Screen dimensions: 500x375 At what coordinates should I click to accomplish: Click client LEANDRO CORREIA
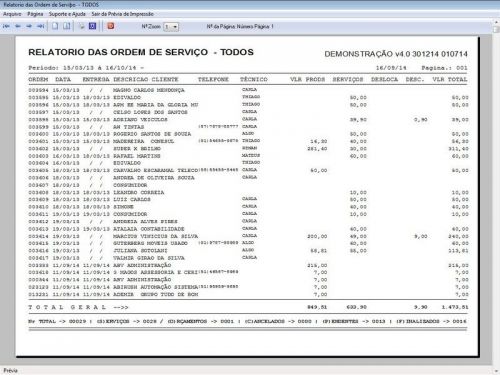pos(139,193)
